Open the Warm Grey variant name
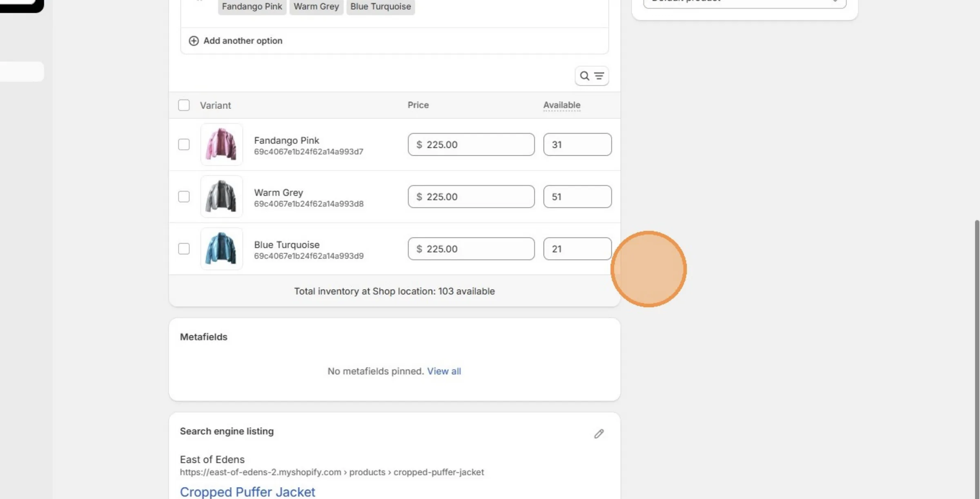Screen dimensions: 980x499 (x=278, y=192)
